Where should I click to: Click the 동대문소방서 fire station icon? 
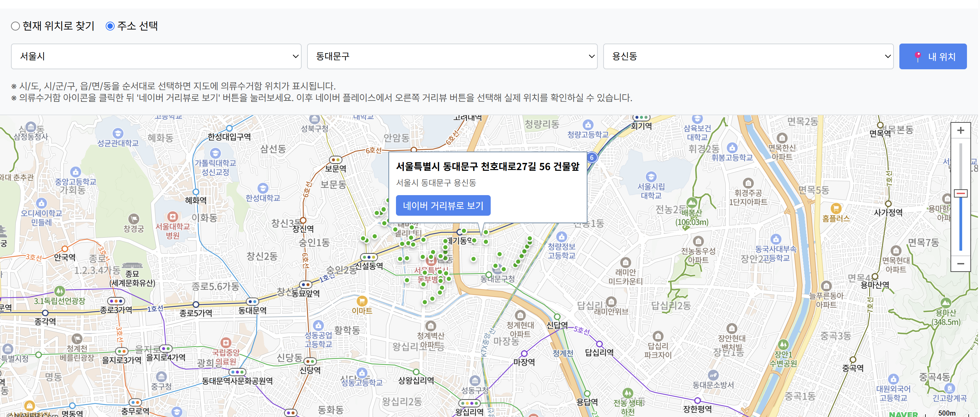(713, 375)
